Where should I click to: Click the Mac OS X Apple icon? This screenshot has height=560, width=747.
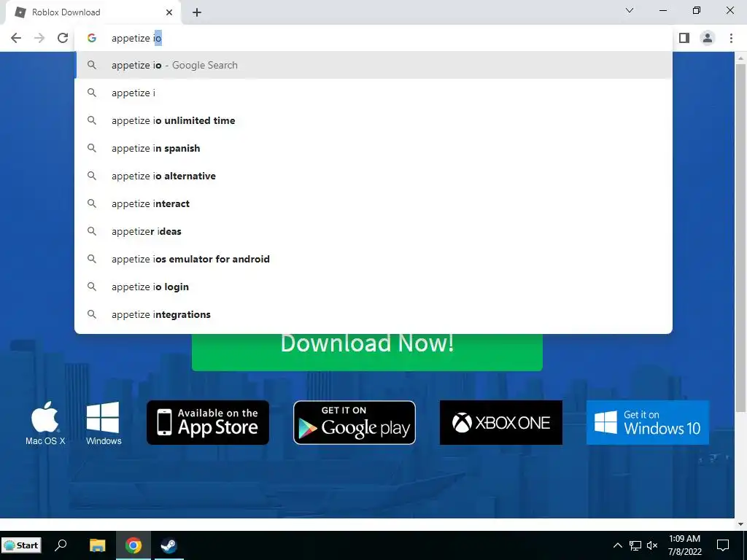(x=45, y=423)
